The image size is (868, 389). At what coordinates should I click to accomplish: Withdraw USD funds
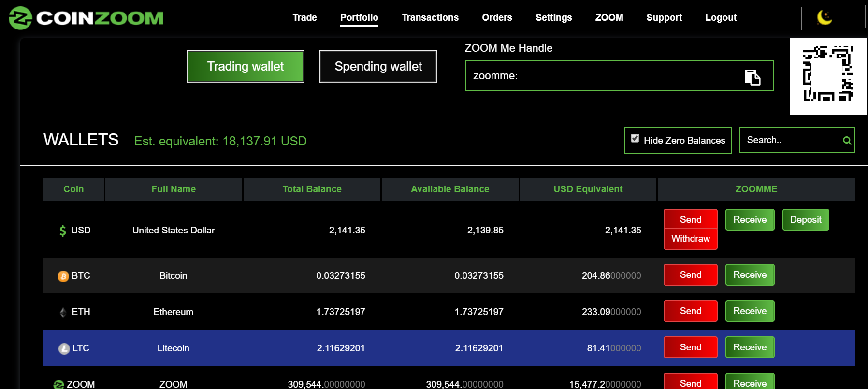point(690,239)
